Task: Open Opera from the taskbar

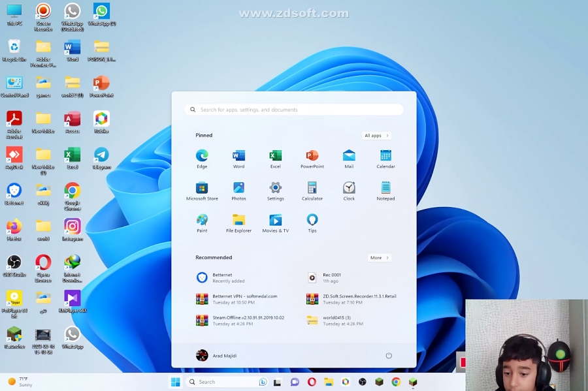Action: pyautogui.click(x=312, y=382)
